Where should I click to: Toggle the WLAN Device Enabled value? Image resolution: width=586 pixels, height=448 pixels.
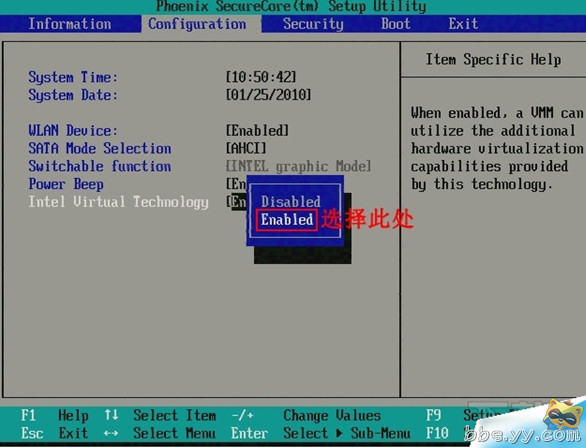coord(257,131)
